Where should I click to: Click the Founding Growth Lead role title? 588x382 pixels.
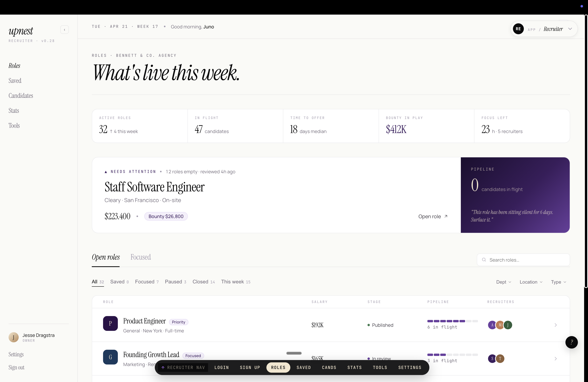pyautogui.click(x=151, y=355)
